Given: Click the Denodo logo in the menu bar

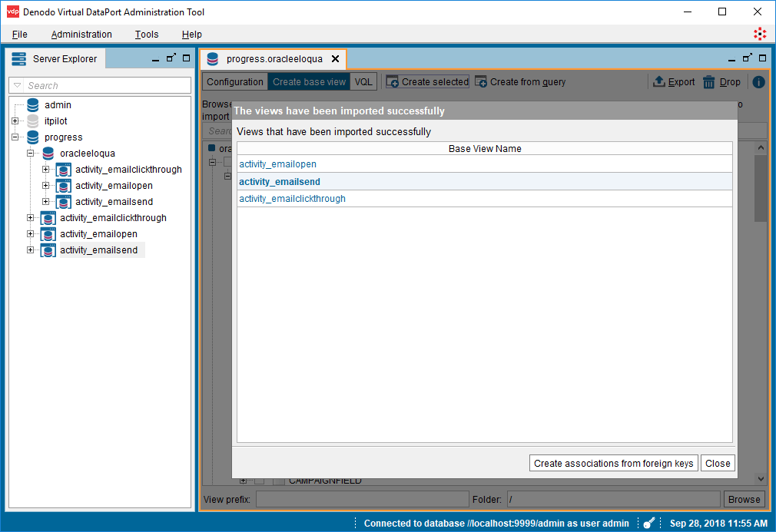Looking at the screenshot, I should click(x=760, y=34).
